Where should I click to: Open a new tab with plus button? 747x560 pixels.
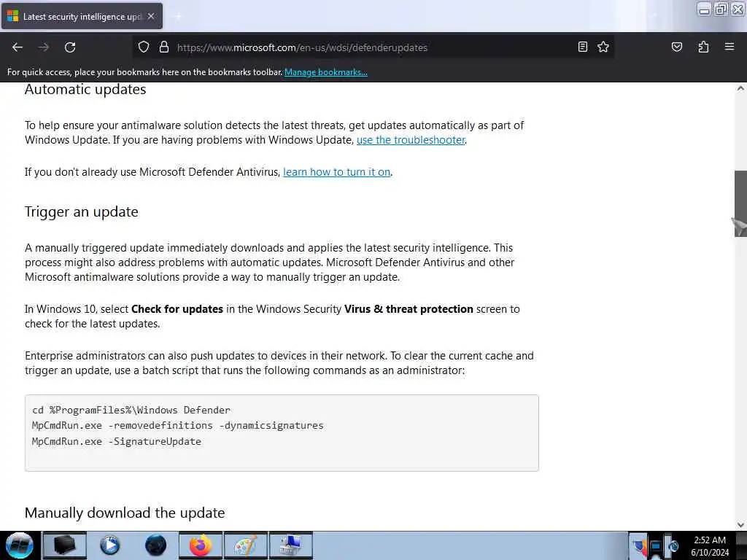click(x=178, y=16)
